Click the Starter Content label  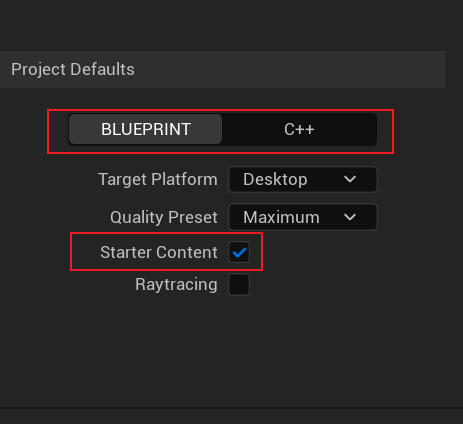pos(159,252)
